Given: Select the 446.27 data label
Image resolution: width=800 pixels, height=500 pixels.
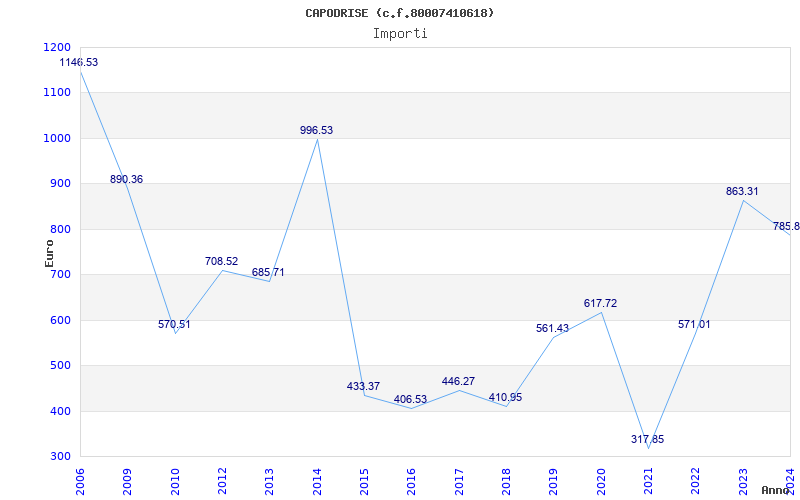Looking at the screenshot, I should point(458,381).
